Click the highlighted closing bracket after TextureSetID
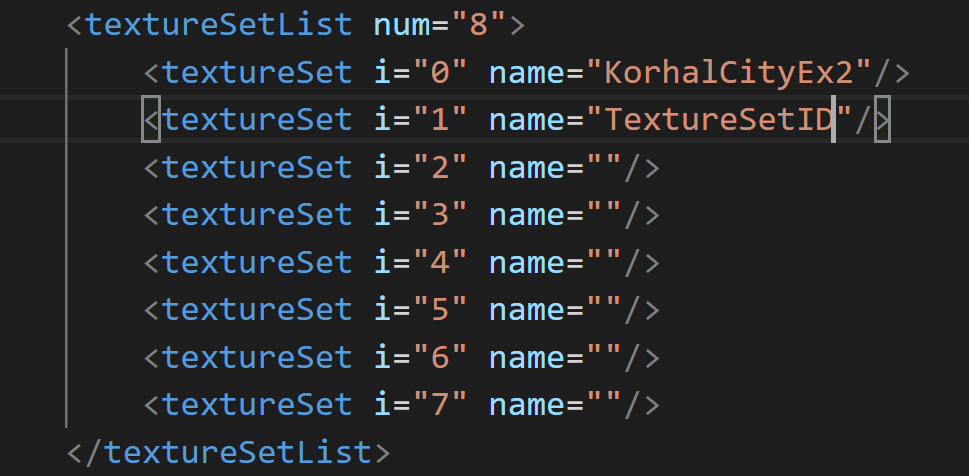Viewport: 969px width, 476px height. (882, 119)
